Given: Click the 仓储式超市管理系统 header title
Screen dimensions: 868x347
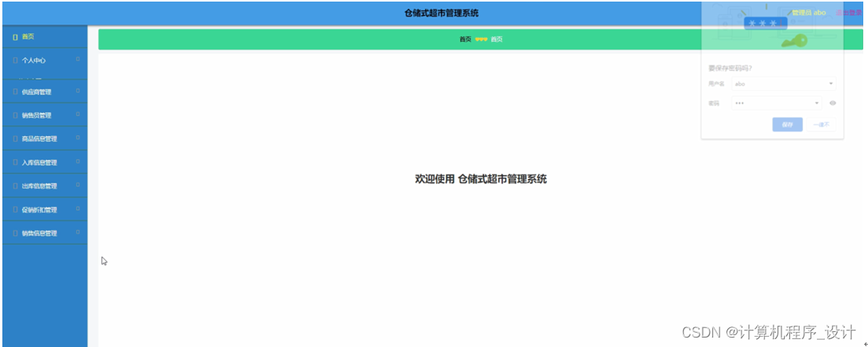Looking at the screenshot, I should [442, 13].
